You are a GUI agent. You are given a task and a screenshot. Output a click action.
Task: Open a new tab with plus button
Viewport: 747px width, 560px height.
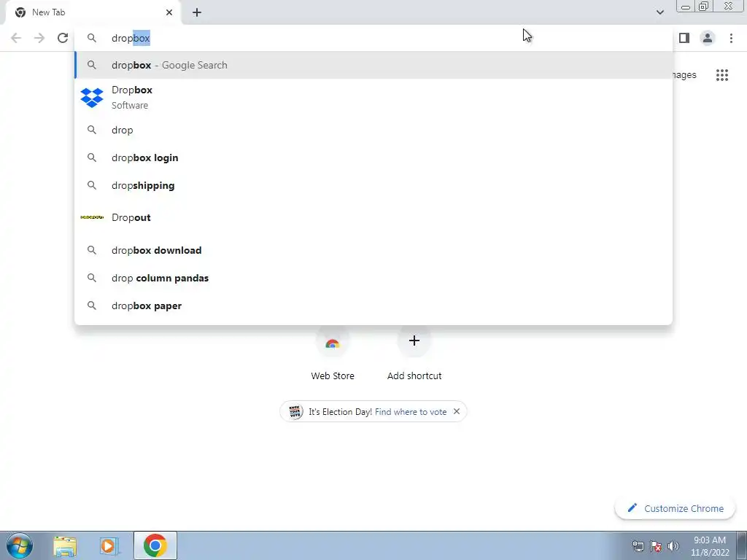tap(197, 12)
